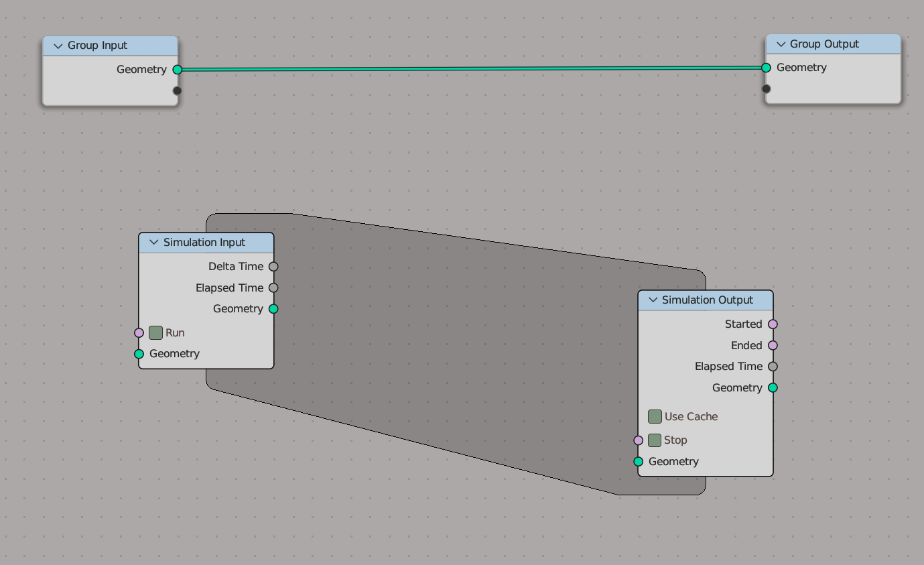Collapse the Simulation Output node
Screen dimensions: 924x565
point(653,300)
